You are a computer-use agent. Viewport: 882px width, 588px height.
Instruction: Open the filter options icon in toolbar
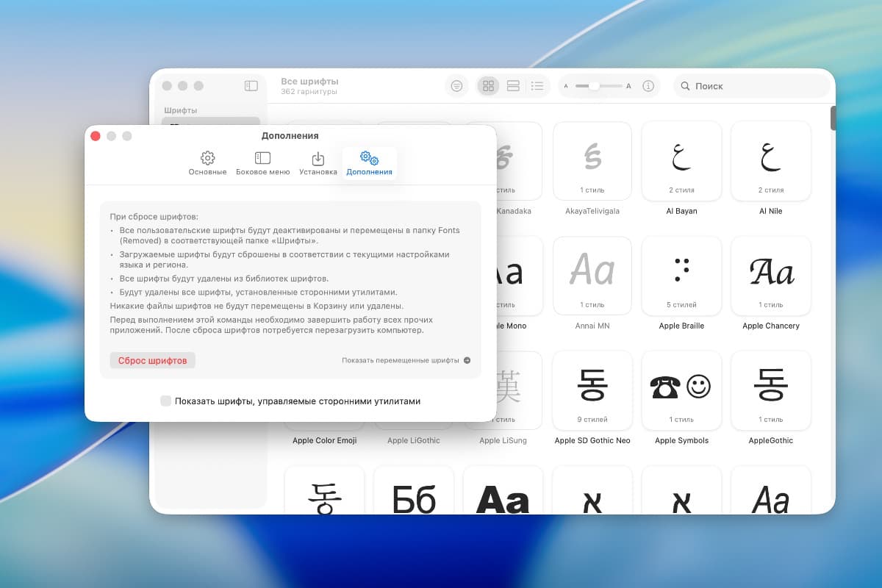457,86
